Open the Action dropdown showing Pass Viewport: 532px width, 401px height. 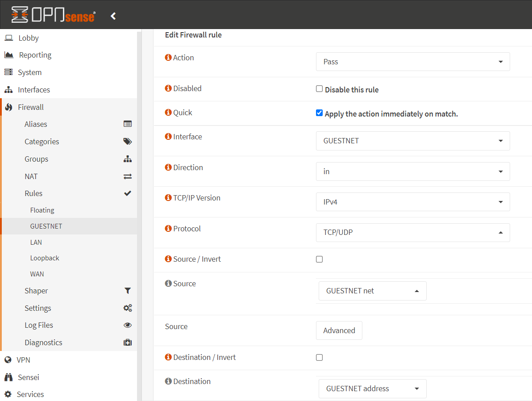[x=413, y=62]
